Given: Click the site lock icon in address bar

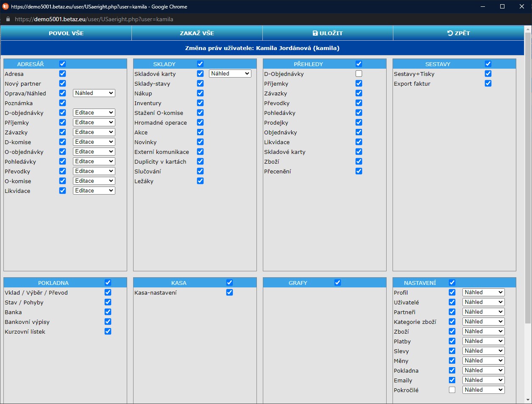Looking at the screenshot, I should (x=8, y=19).
